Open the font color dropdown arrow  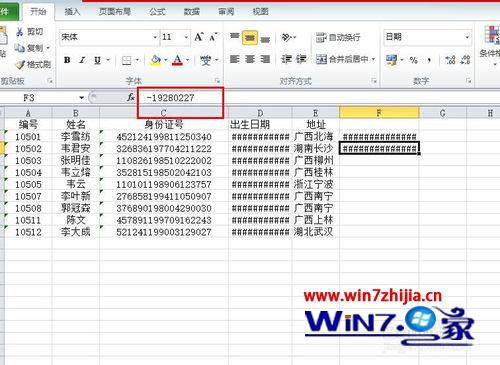(188, 60)
